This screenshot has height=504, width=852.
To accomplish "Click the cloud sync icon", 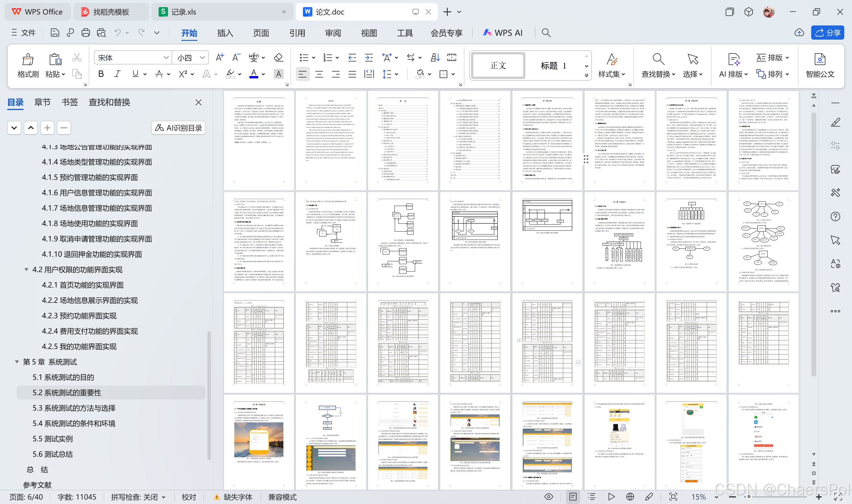I will [x=799, y=33].
